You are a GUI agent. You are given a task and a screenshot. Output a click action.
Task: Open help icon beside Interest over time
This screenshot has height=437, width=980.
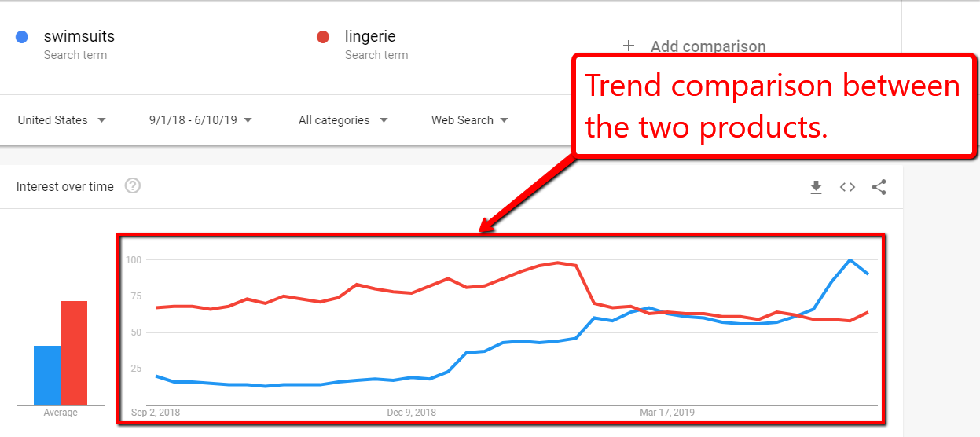point(133,186)
